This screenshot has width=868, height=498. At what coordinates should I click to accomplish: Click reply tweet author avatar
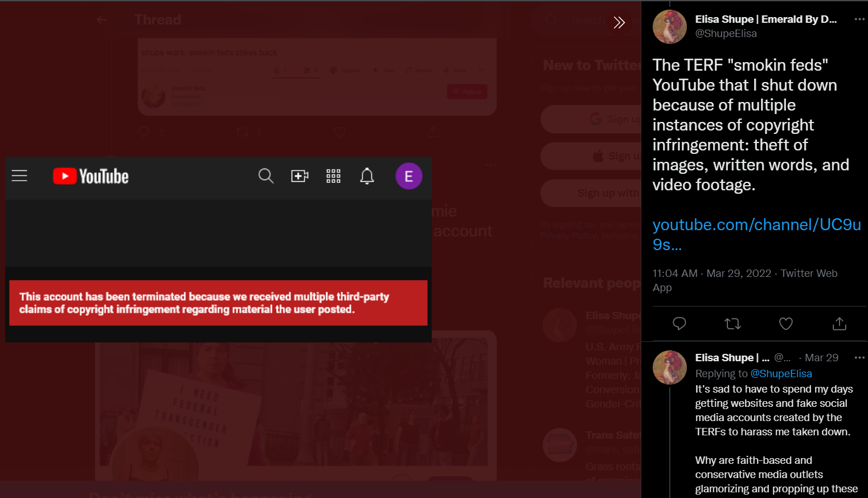(669, 368)
